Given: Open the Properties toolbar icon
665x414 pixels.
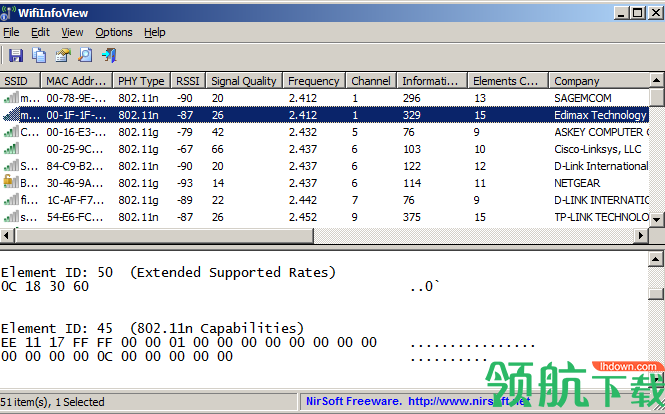Looking at the screenshot, I should [63, 56].
